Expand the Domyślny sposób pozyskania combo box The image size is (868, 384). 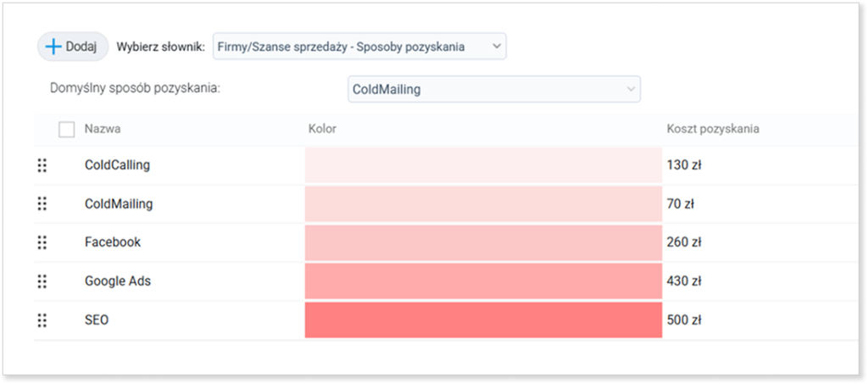coord(494,89)
